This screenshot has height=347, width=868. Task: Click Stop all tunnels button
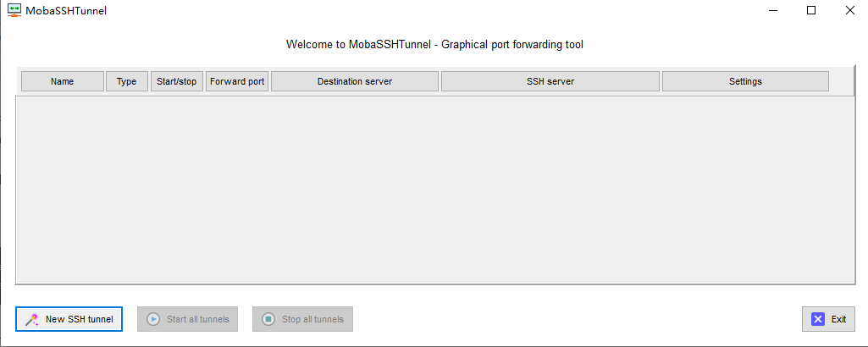[303, 319]
